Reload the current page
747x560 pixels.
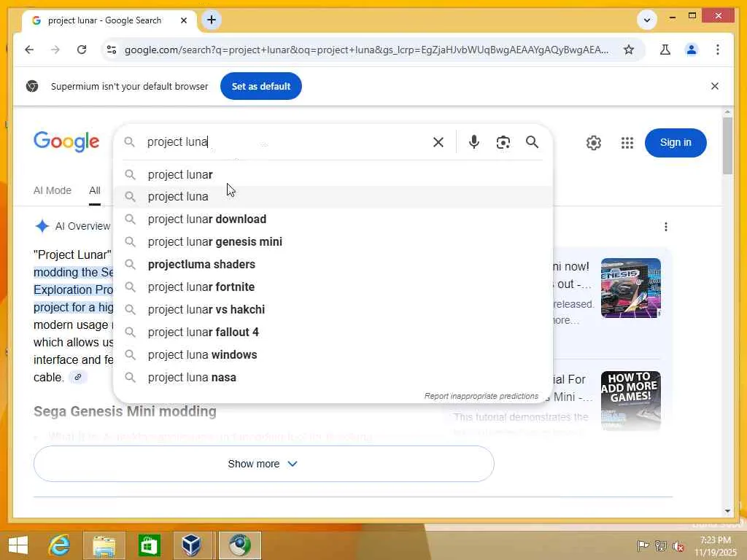[82, 50]
